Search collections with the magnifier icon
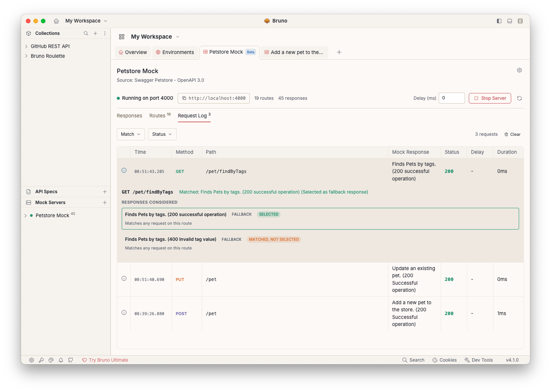This screenshot has width=551, height=392. [x=86, y=33]
